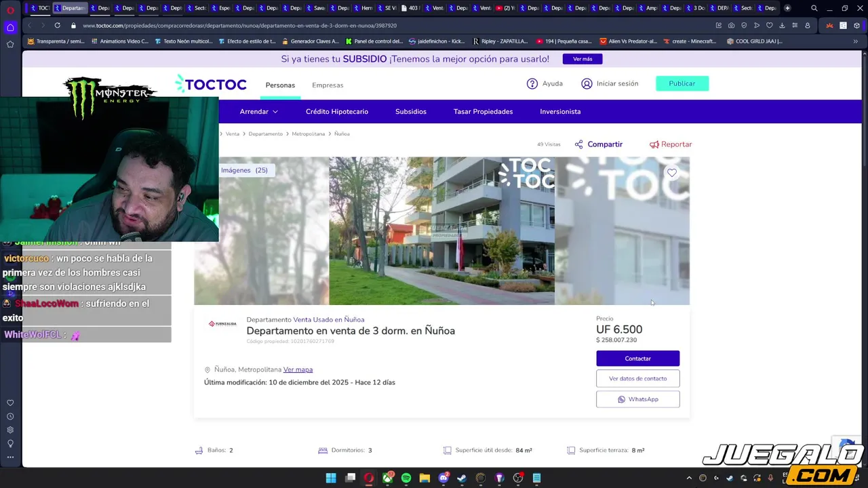This screenshot has width=868, height=488.
Task: Open Opera sidebar settings gear icon
Action: pos(10,430)
